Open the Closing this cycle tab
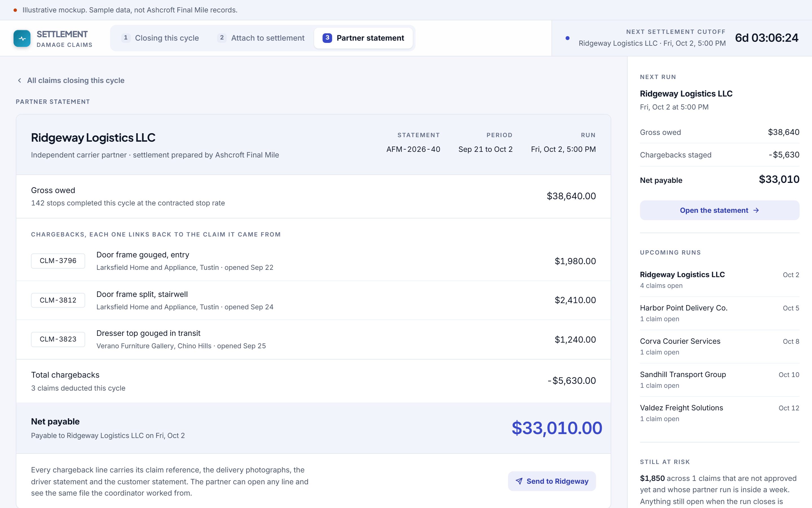Image resolution: width=812 pixels, height=508 pixels. [160, 38]
